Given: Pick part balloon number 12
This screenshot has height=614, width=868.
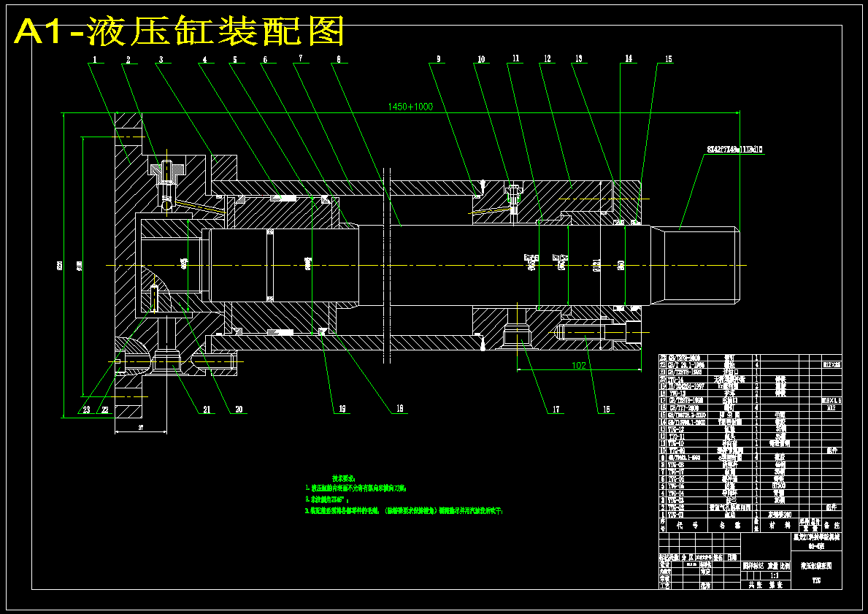Looking at the screenshot, I should (547, 58).
